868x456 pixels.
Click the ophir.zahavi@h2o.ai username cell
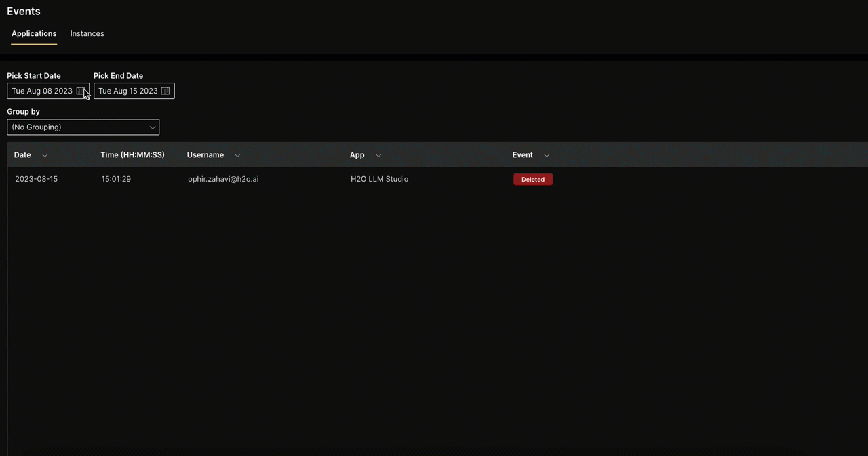223,179
